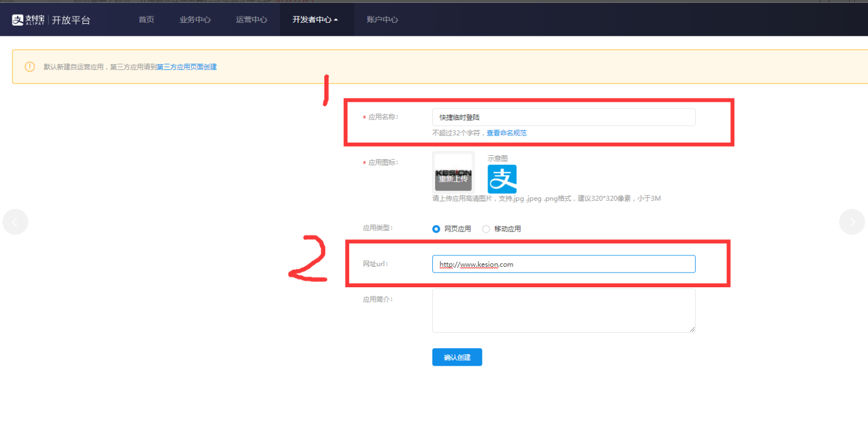Click into the 应用简介 text area
868x434 pixels.
click(563, 310)
